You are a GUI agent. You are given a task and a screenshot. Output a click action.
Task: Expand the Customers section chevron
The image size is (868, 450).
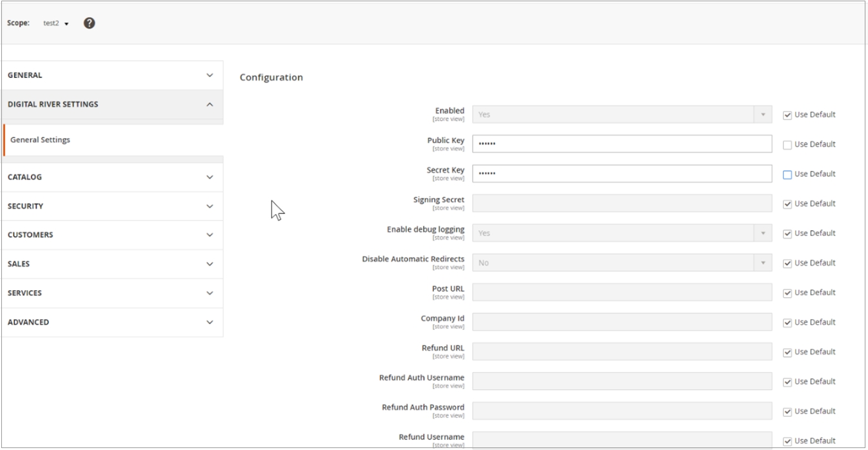(x=209, y=235)
